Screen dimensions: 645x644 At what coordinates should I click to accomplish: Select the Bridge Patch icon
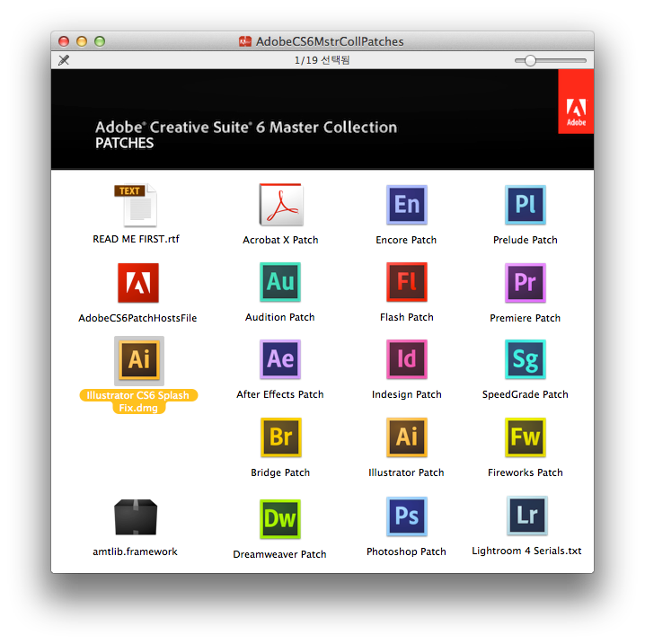click(x=281, y=437)
